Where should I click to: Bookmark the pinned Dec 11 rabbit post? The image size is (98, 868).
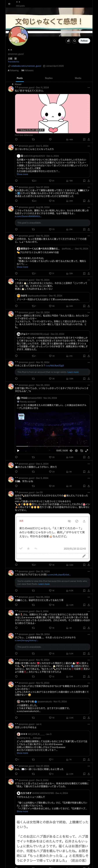coord(84,139)
